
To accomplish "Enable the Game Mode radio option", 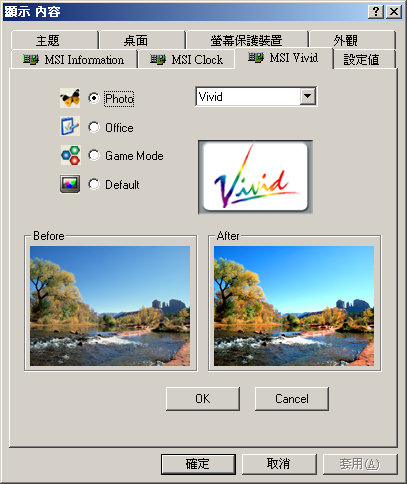I will click(x=94, y=155).
